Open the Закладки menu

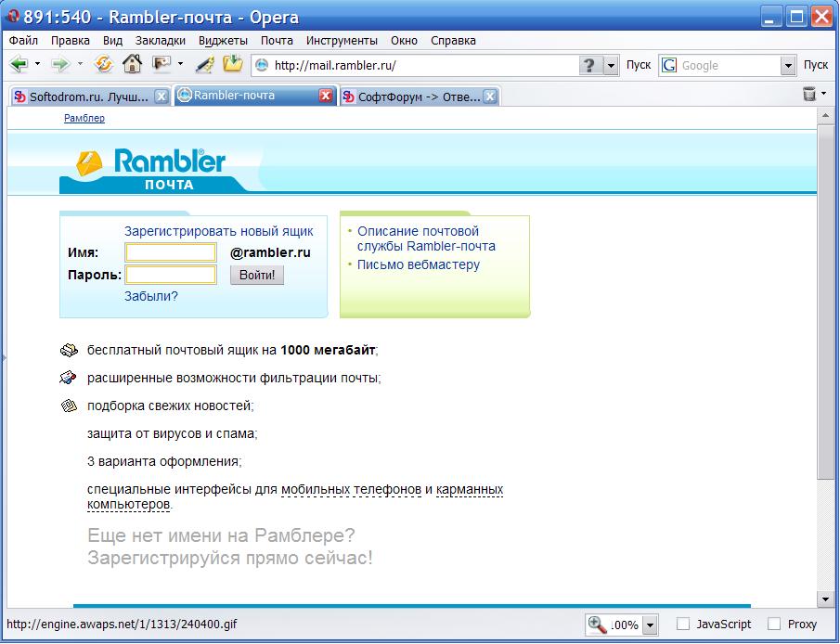[161, 41]
